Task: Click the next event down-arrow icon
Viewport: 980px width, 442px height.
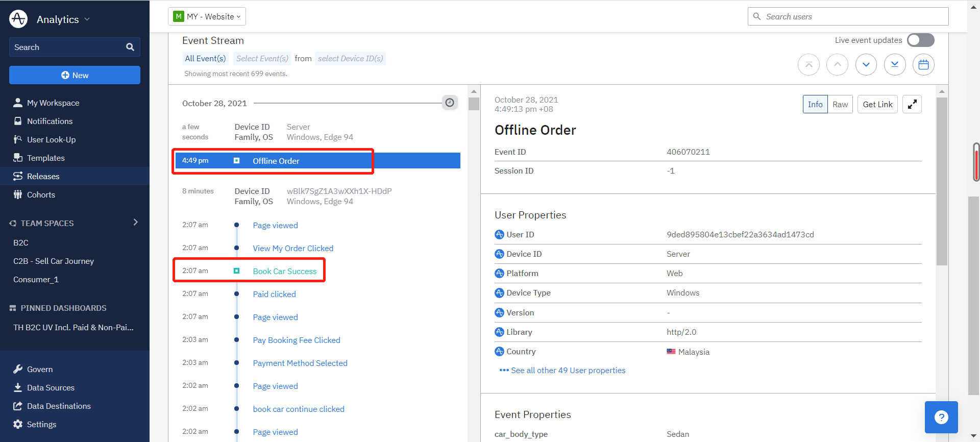Action: [866, 65]
